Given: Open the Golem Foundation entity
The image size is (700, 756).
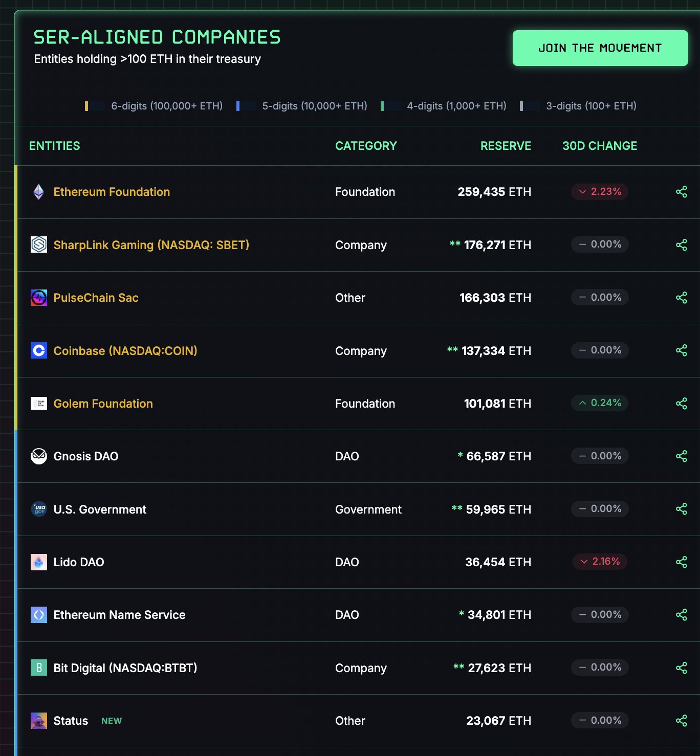Looking at the screenshot, I should click(103, 404).
